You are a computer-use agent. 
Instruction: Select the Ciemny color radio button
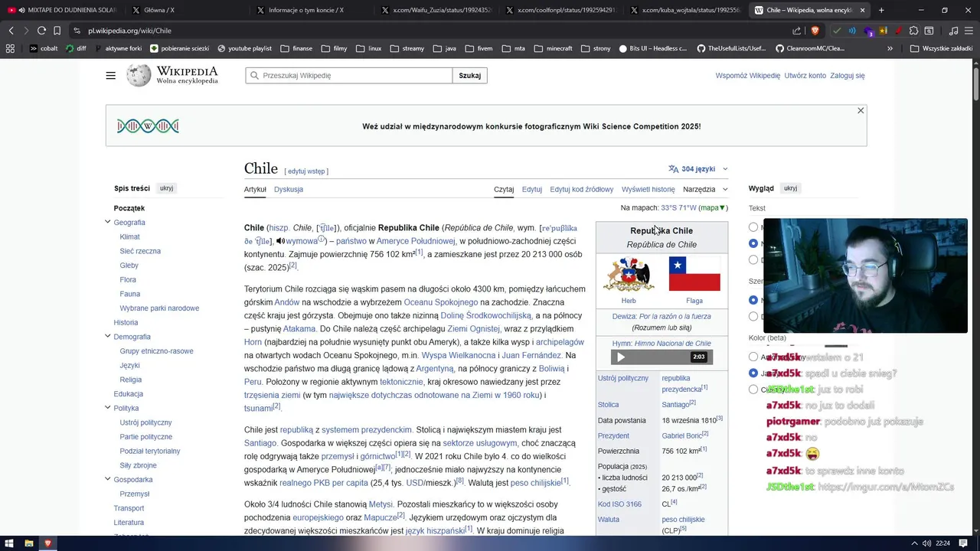coord(753,390)
